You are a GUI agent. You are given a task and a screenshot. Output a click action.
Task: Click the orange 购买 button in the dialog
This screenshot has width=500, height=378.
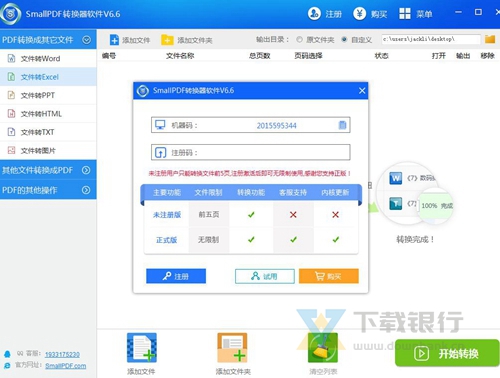pos(329,276)
